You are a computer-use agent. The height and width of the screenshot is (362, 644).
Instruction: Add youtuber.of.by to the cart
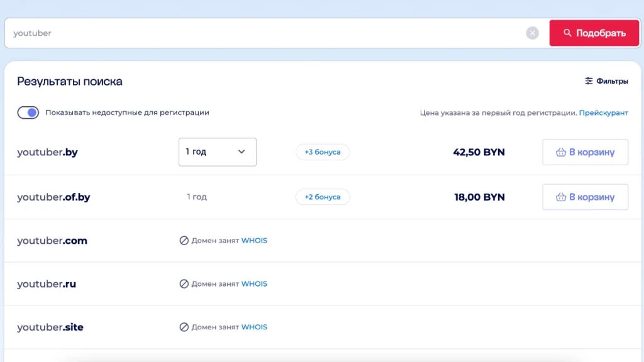[585, 197]
